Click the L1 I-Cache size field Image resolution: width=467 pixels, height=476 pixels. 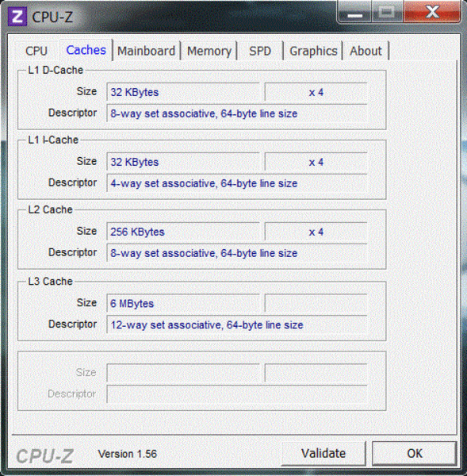183,162
